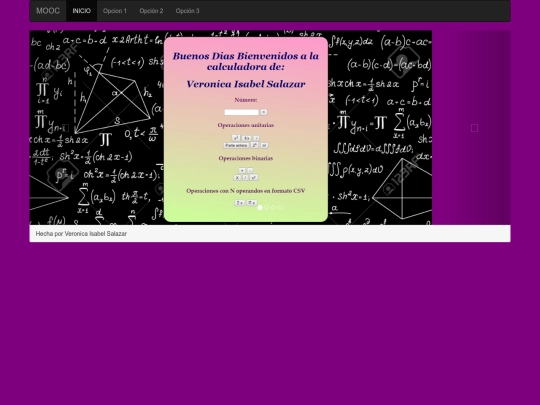Select the INICIO navigation tab

[x=82, y=11]
